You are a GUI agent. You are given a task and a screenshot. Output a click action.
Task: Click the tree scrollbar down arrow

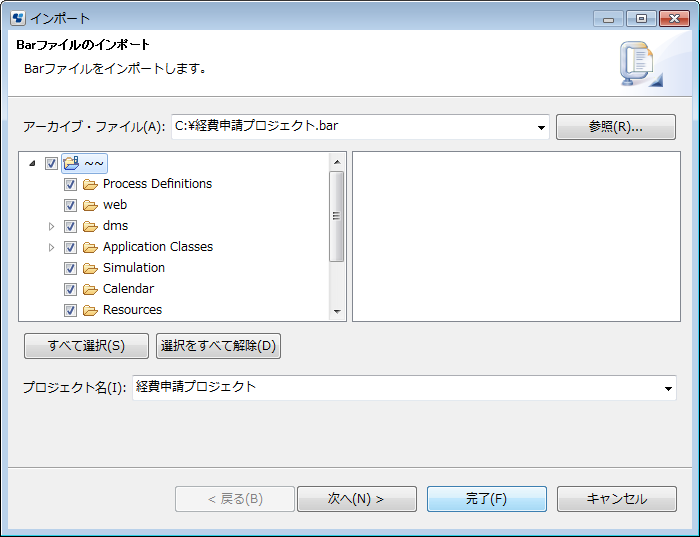[337, 311]
